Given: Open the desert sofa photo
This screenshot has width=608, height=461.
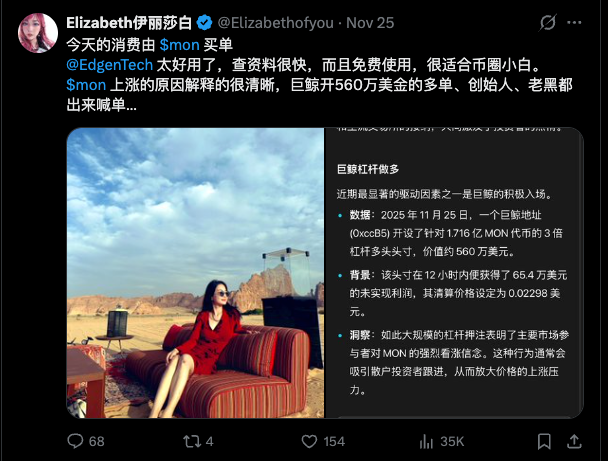Looking at the screenshot, I should tap(195, 273).
